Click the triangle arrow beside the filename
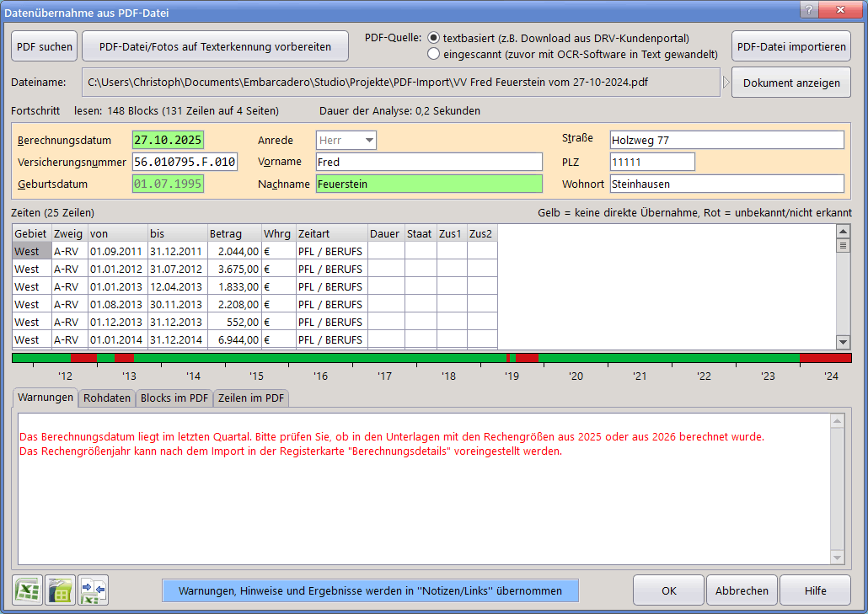Screen dimensions: 868x614 pos(725,83)
